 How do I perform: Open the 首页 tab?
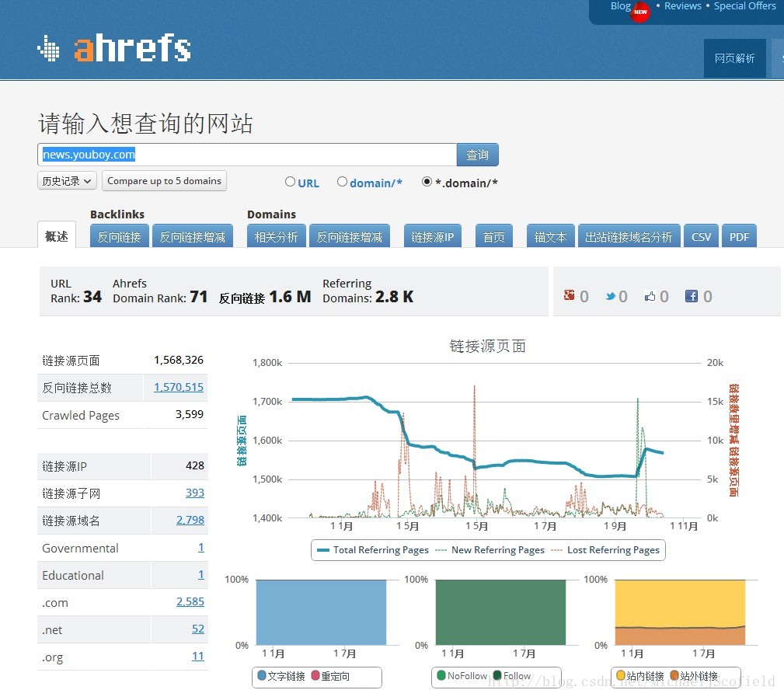click(x=494, y=236)
